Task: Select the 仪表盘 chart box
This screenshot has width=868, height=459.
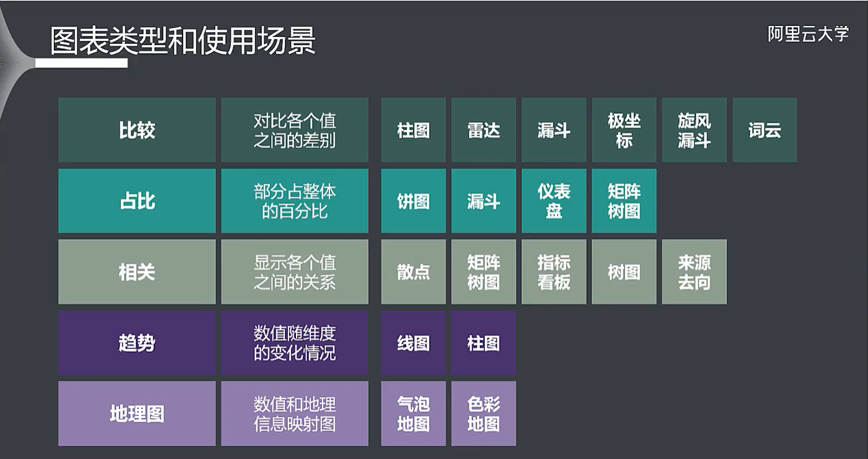Action: click(554, 201)
